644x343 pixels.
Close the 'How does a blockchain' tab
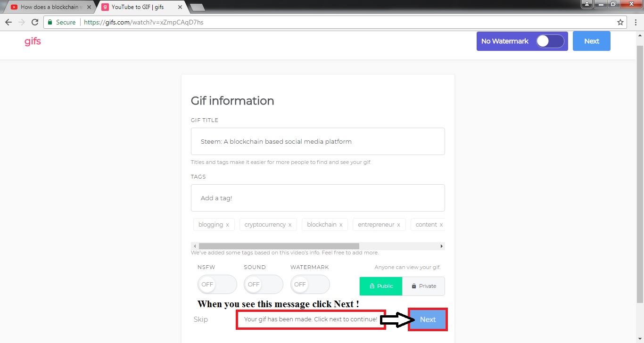(x=89, y=7)
